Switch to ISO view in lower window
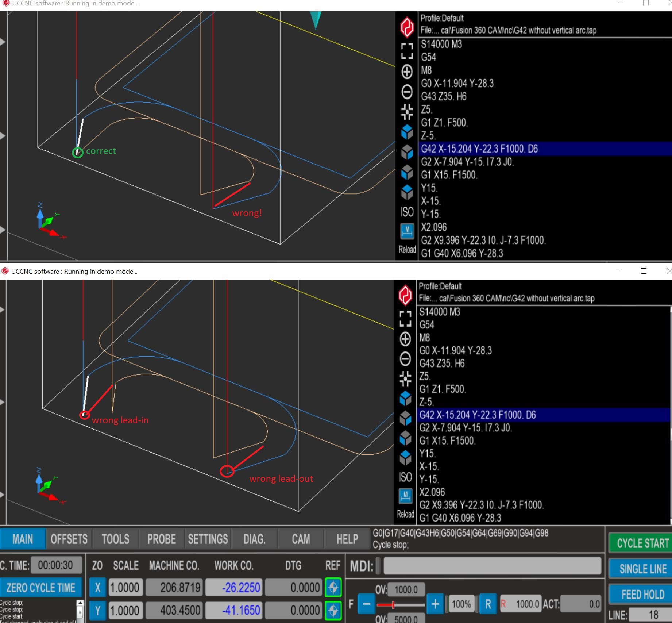Screen dimensions: 672x623 [x=406, y=477]
